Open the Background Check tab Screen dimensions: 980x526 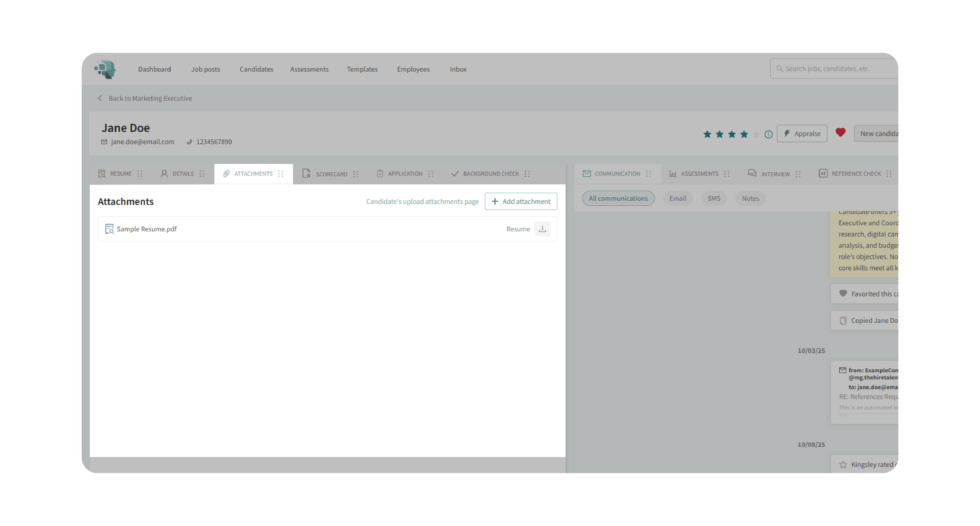pyautogui.click(x=490, y=174)
